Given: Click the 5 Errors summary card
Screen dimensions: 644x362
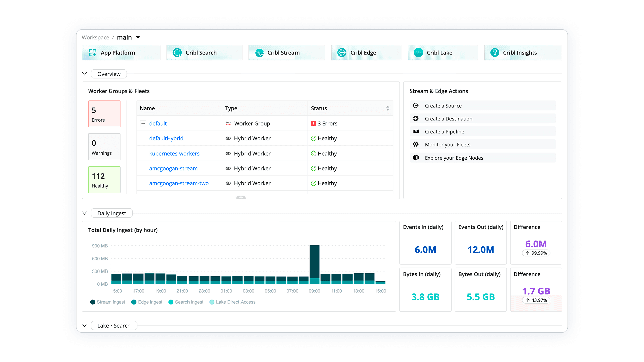Looking at the screenshot, I should (104, 114).
